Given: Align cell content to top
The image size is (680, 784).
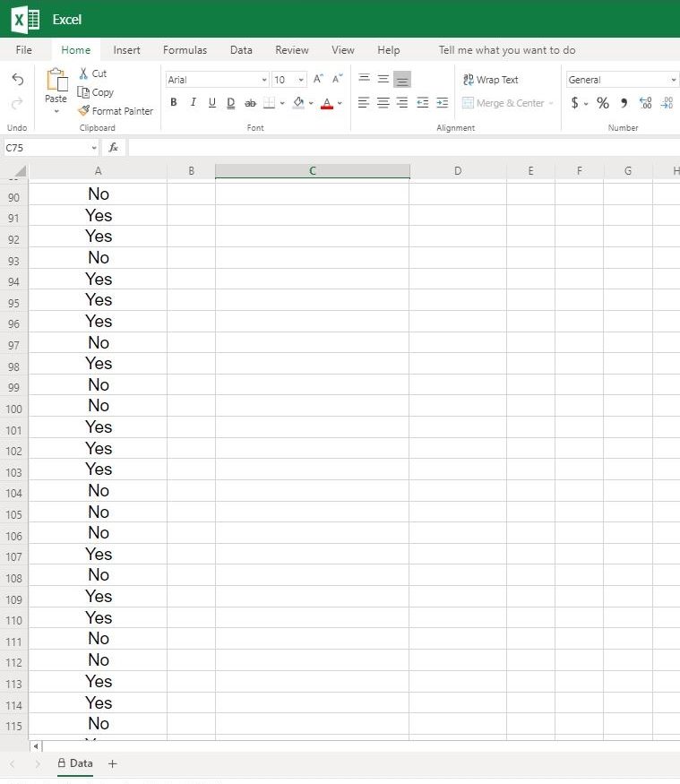Looking at the screenshot, I should point(364,79).
